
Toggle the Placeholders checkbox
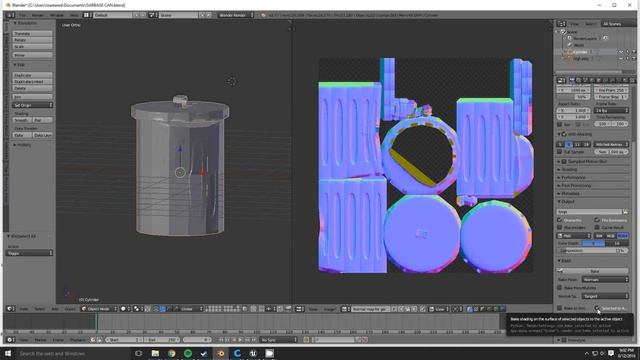click(x=560, y=227)
